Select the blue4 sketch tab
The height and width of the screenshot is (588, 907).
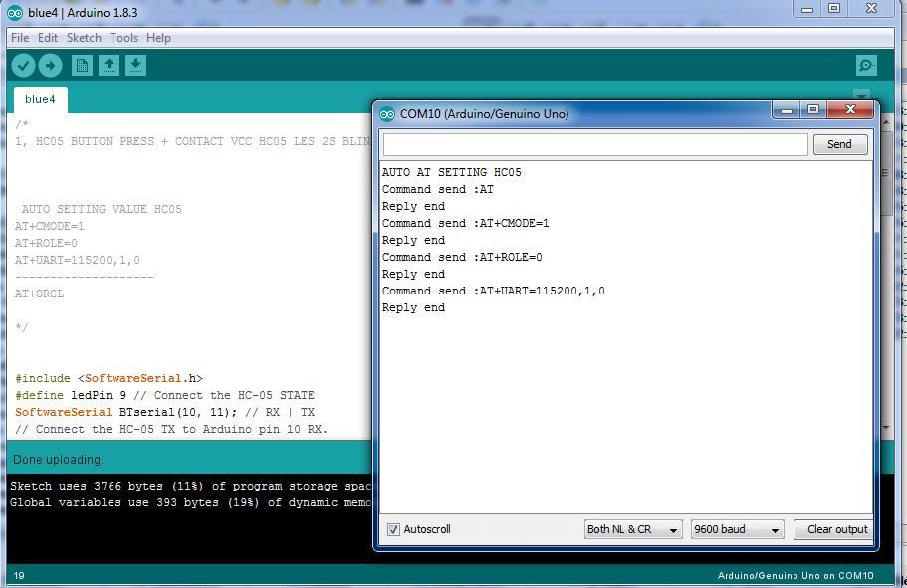[41, 99]
